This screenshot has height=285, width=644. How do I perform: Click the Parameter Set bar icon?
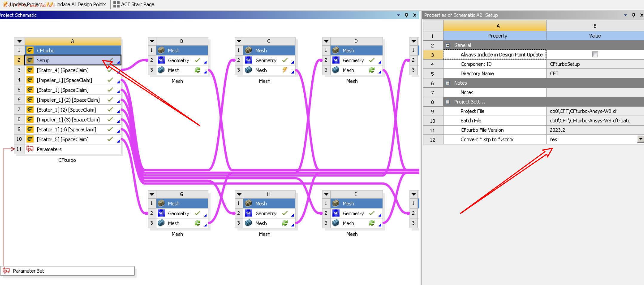[x=6, y=271]
